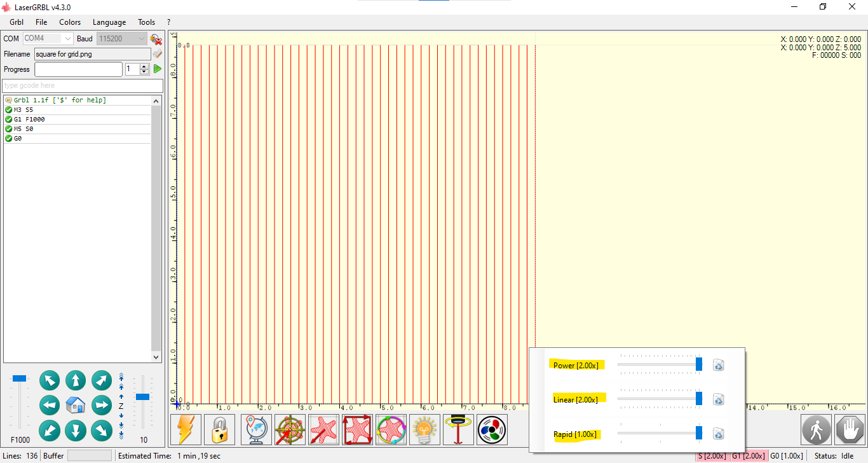Jog the laser to the left
868x463 pixels.
click(x=50, y=405)
